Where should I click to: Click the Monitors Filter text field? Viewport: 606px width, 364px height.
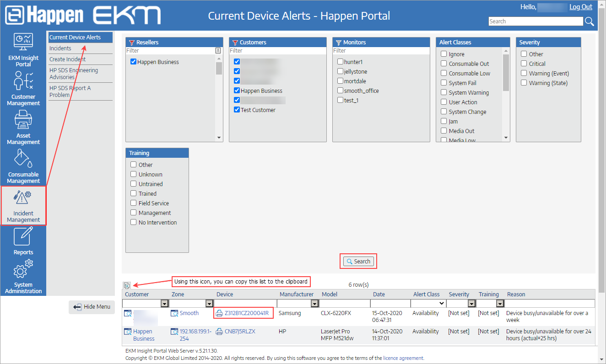coord(381,51)
